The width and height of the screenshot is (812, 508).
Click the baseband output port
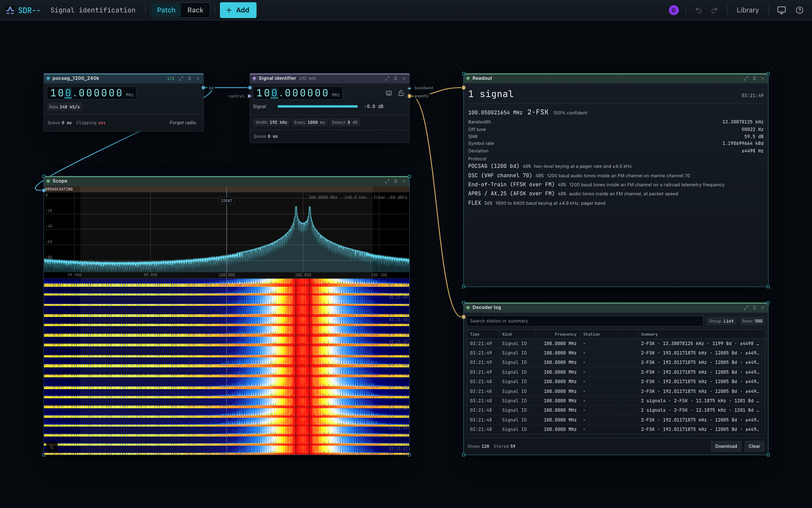409,88
